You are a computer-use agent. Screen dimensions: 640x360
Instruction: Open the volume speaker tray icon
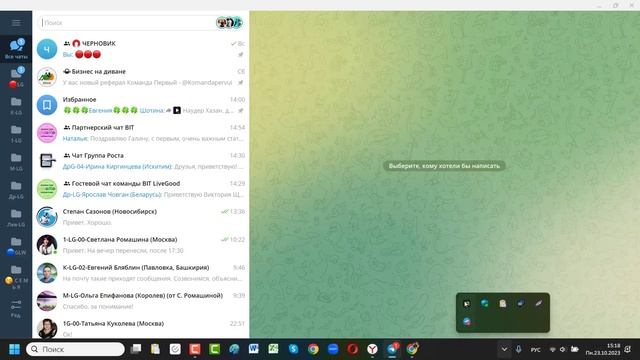[x=563, y=349]
